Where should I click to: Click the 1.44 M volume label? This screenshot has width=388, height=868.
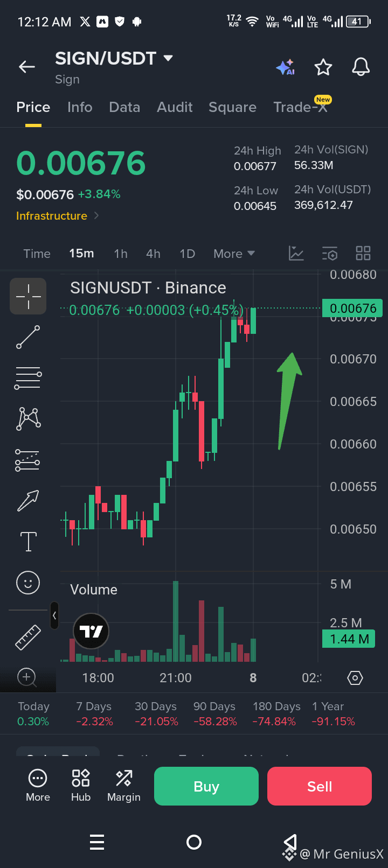pos(349,639)
